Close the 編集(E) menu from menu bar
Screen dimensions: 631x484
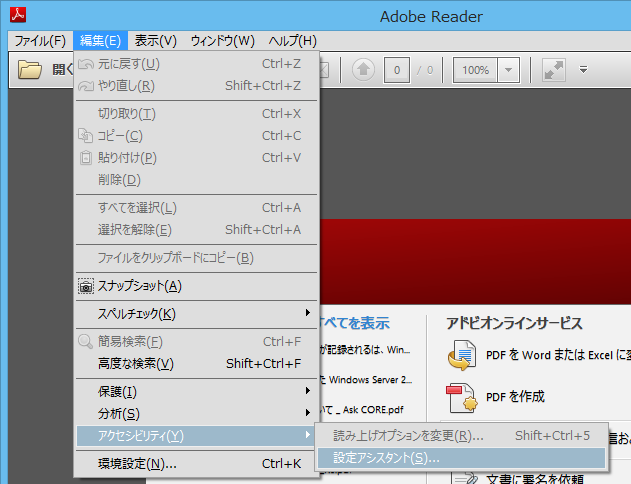click(x=100, y=41)
